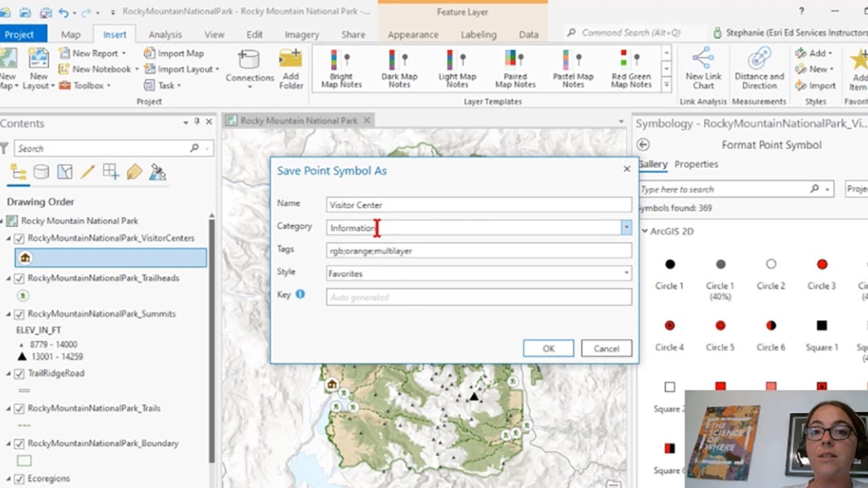Create a New Link Chart
Screen dimensions: 868x488
[x=703, y=68]
